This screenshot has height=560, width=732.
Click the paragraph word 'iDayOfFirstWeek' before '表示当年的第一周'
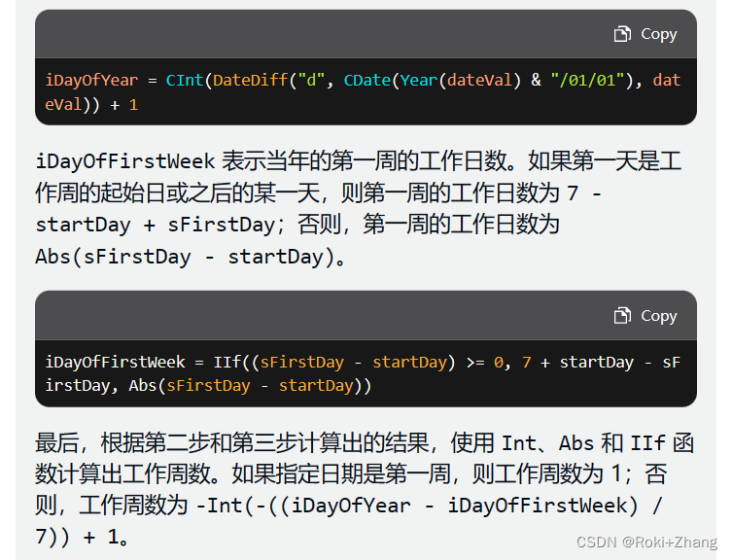125,161
